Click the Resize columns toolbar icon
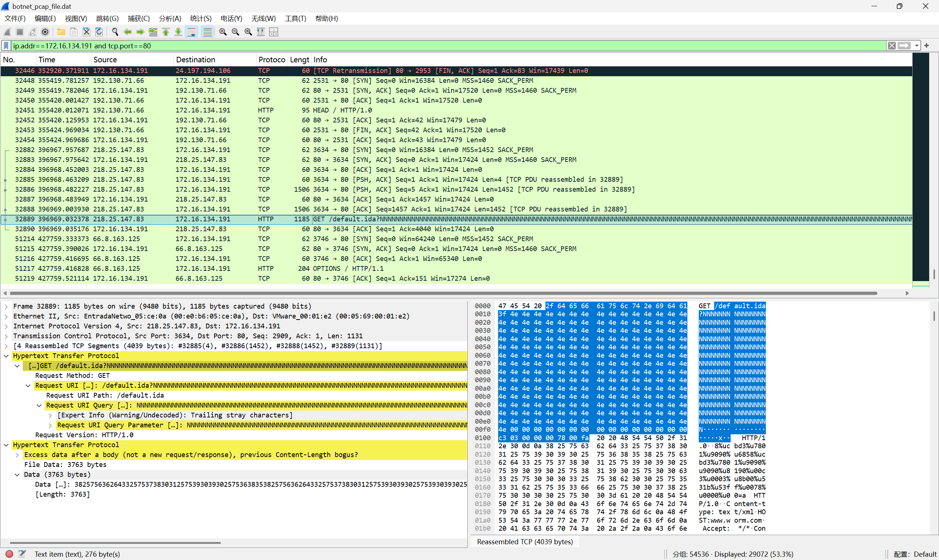The image size is (939, 560). coord(260,32)
